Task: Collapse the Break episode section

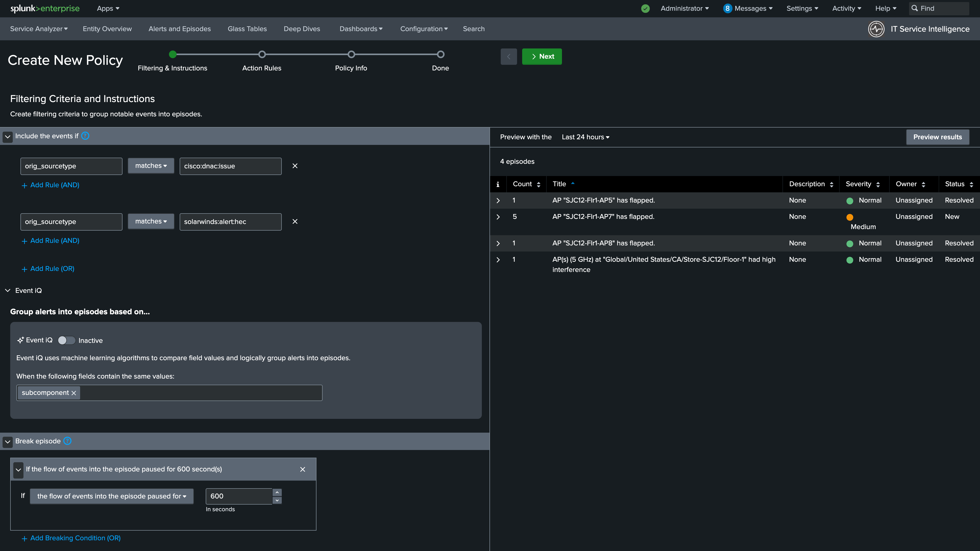Action: (x=8, y=442)
